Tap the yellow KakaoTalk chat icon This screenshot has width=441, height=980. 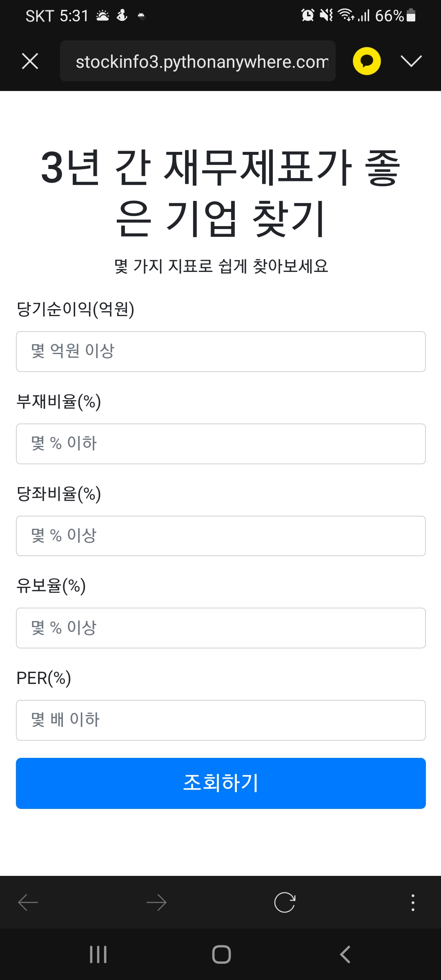tap(367, 61)
